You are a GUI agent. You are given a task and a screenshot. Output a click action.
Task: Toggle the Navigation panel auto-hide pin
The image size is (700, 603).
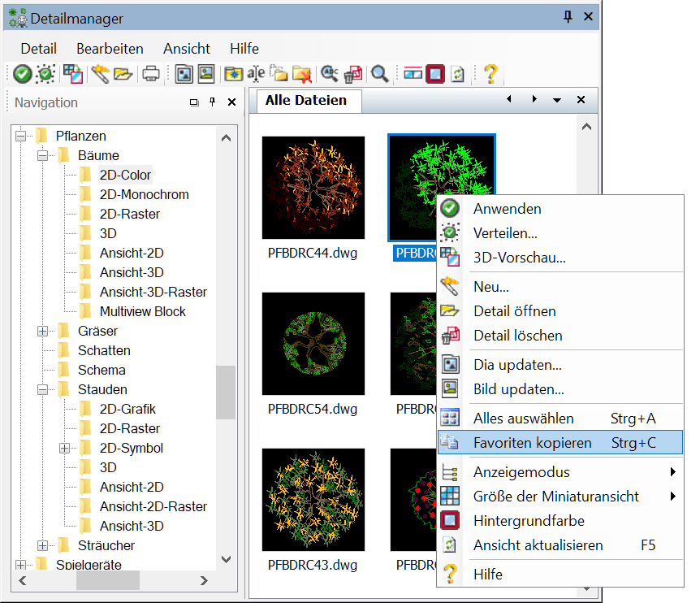point(213,102)
